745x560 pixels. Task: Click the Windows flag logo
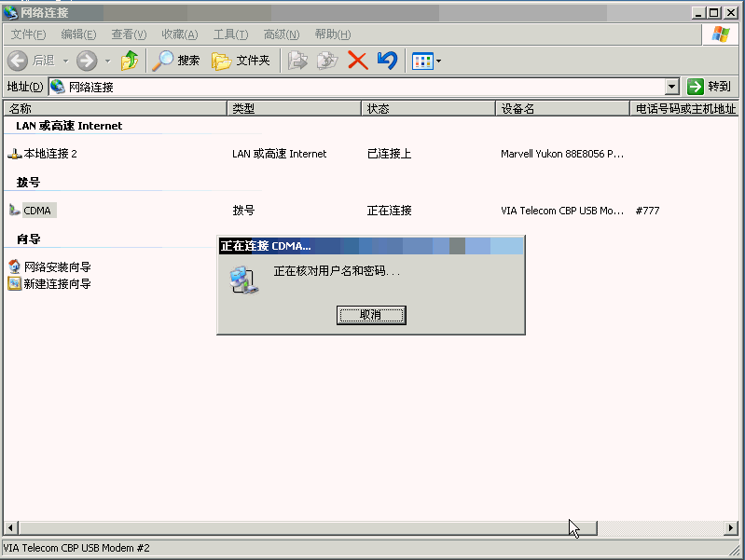tap(721, 34)
